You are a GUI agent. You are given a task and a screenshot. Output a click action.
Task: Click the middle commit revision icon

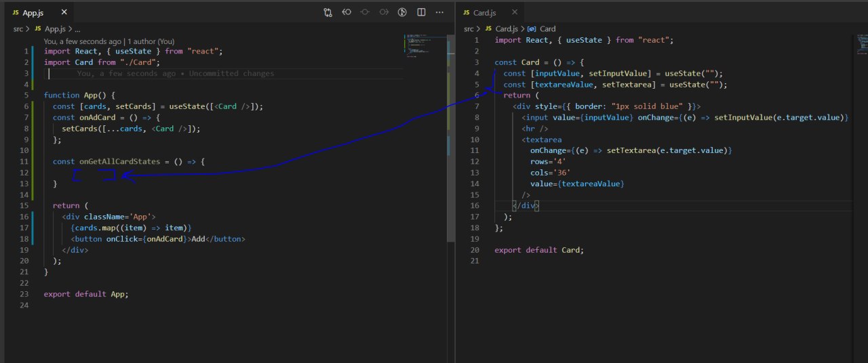[x=365, y=12]
